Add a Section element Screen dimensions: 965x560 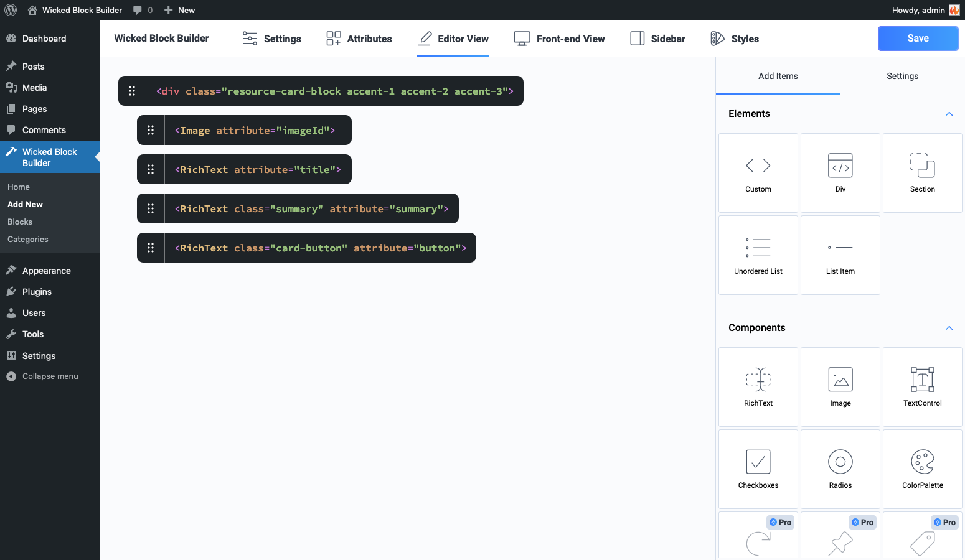tap(923, 173)
